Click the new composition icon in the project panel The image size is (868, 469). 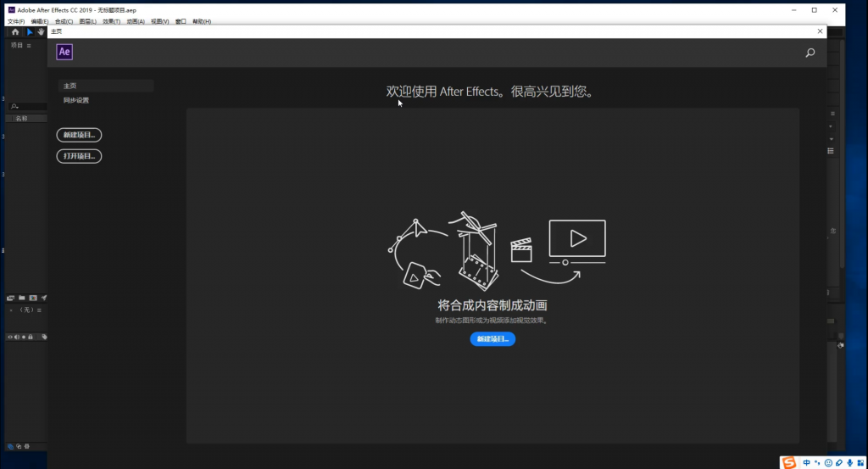33,298
